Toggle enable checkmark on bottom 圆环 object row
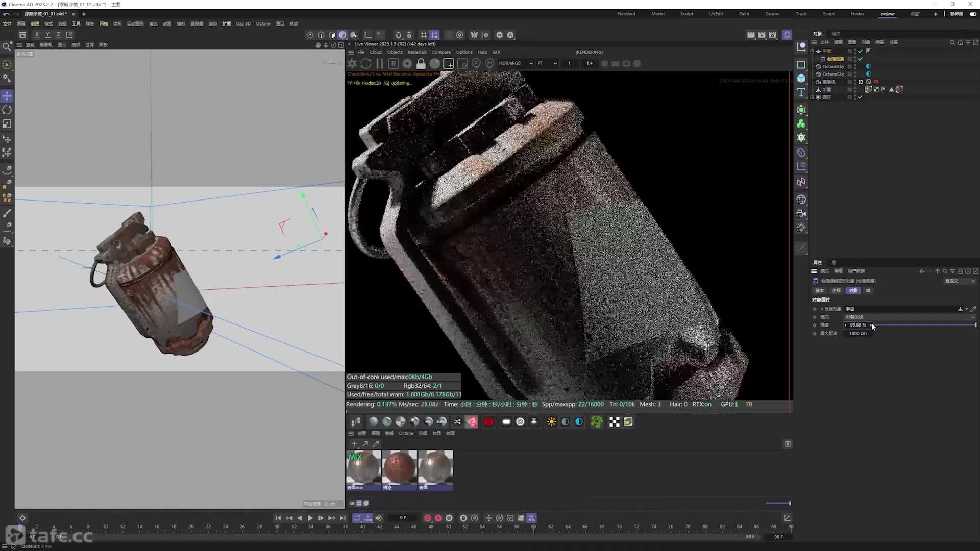Image resolution: width=980 pixels, height=551 pixels. [860, 97]
